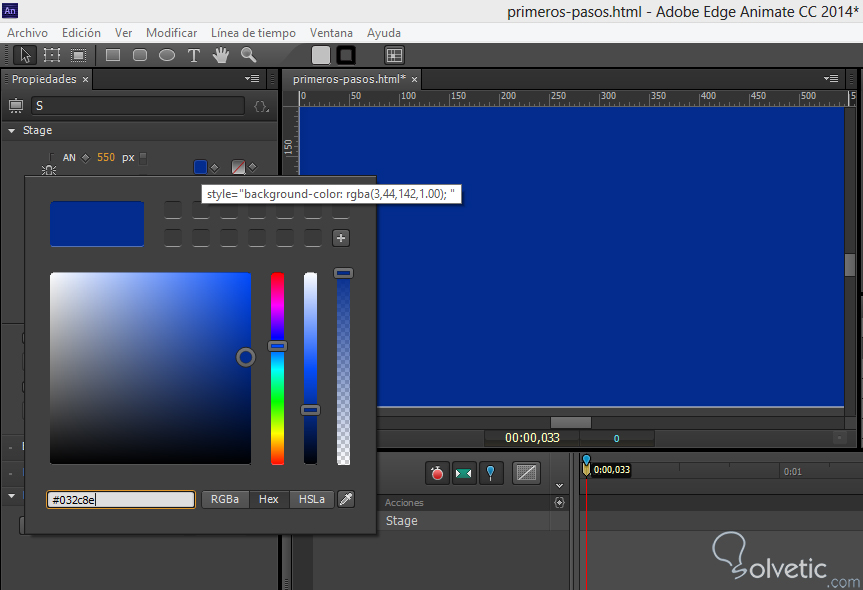Image resolution: width=863 pixels, height=590 pixels.
Task: Toggle Auto-Keyframe stopwatch in timeline
Action: 437,473
